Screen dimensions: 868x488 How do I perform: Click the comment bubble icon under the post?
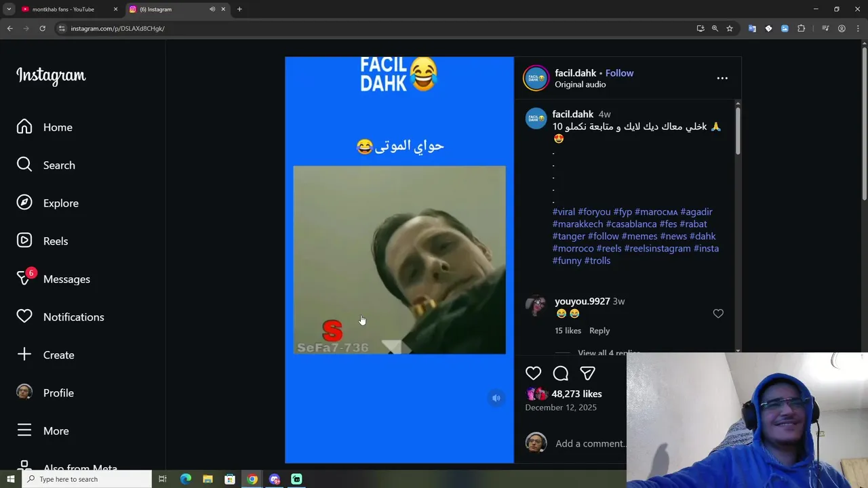click(560, 373)
